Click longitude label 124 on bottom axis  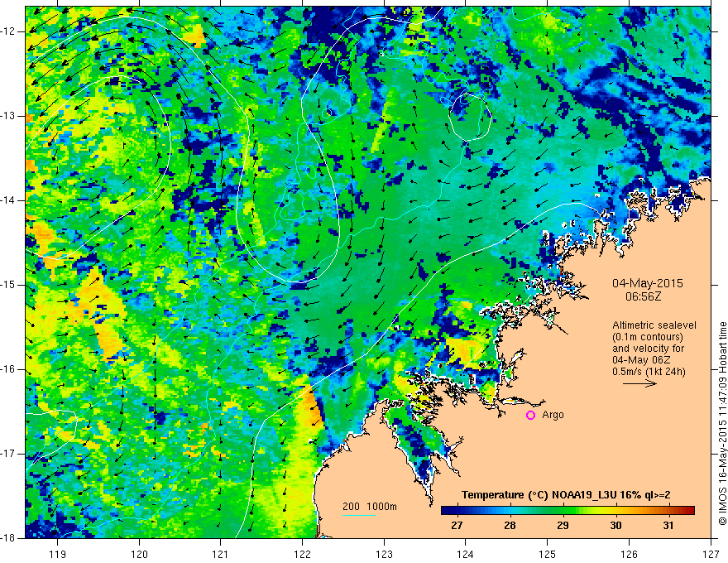(x=466, y=554)
